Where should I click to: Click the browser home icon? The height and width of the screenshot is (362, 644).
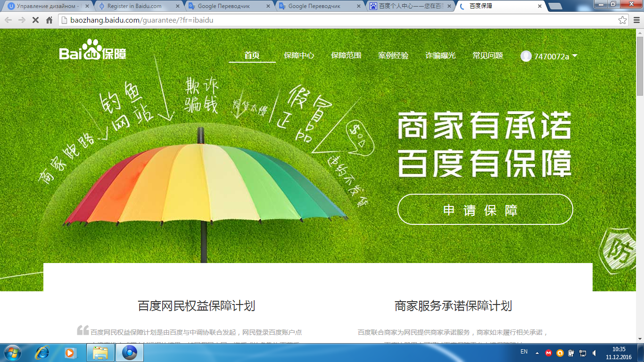pos(49,20)
